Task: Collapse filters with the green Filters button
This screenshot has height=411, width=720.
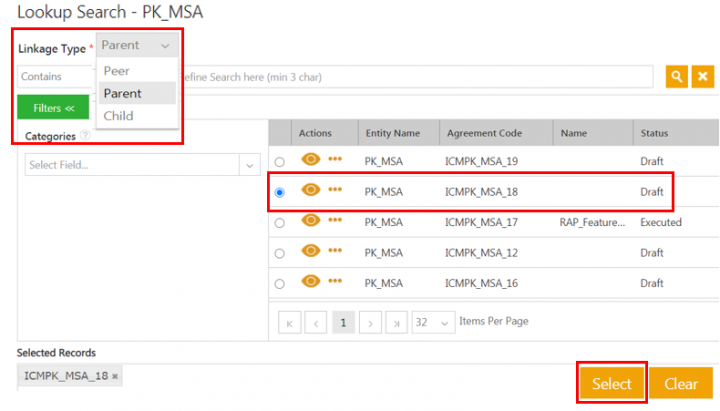Action: (53, 107)
